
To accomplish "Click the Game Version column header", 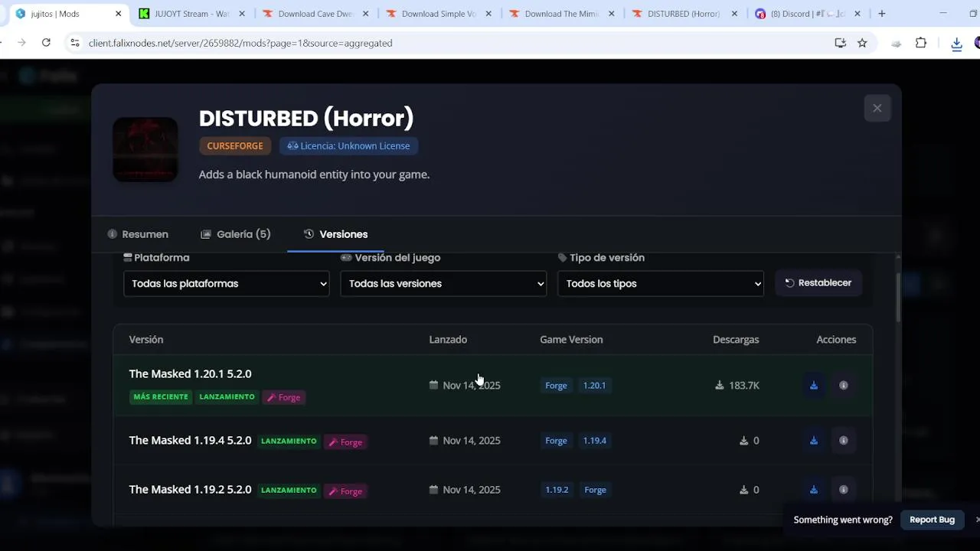I will tap(571, 340).
